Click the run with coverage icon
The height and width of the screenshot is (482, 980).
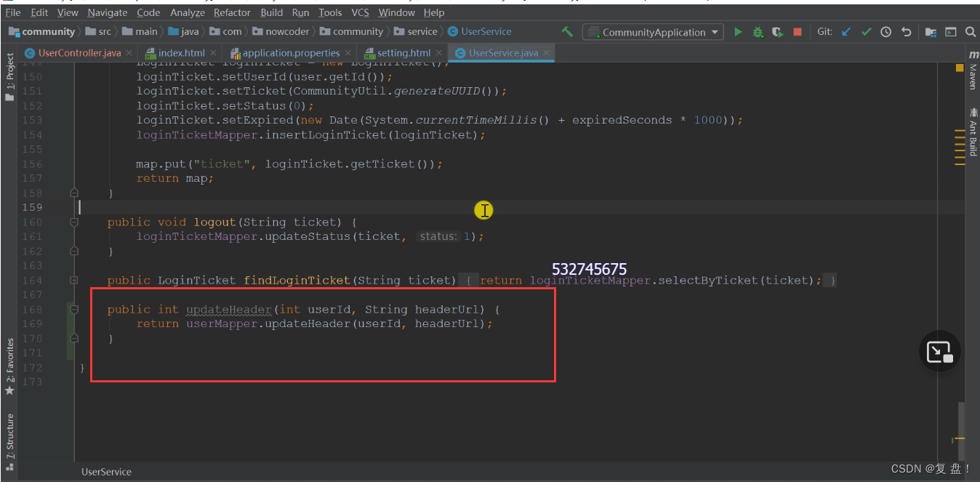777,32
